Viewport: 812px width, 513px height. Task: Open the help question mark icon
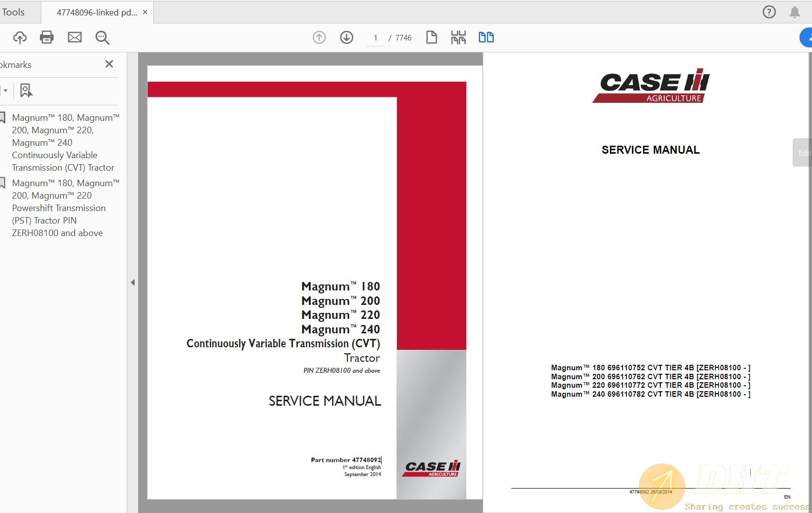tap(769, 12)
